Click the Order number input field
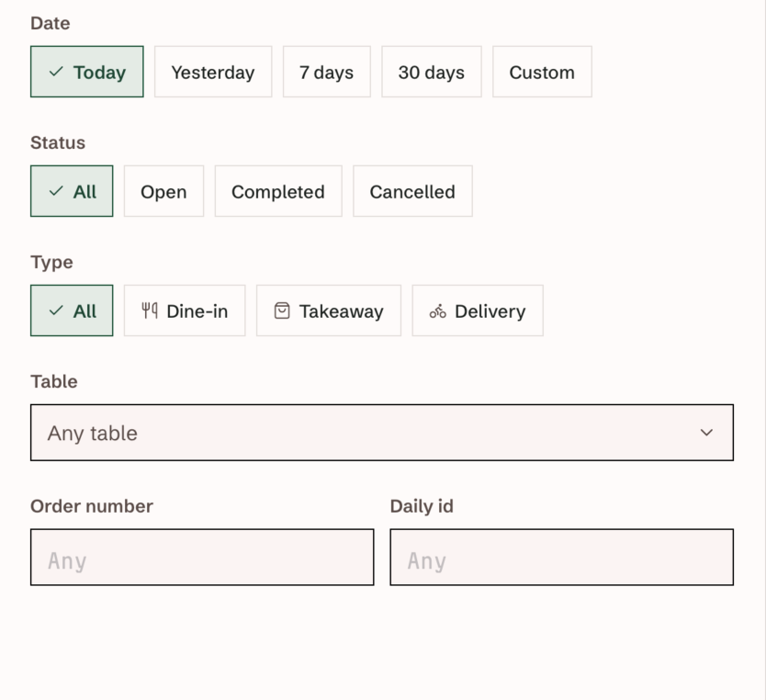This screenshot has width=766, height=700. tap(202, 557)
